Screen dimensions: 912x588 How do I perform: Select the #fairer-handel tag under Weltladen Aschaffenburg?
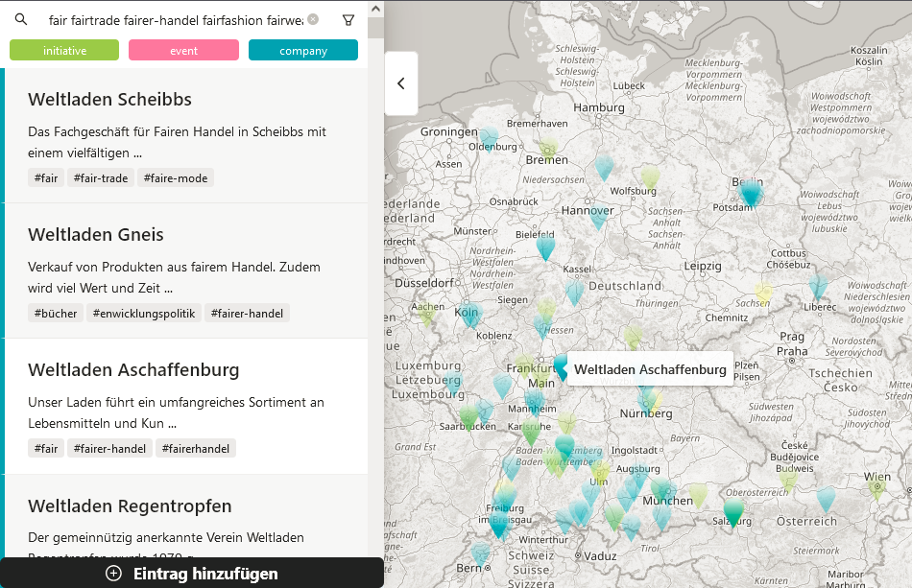(x=110, y=448)
